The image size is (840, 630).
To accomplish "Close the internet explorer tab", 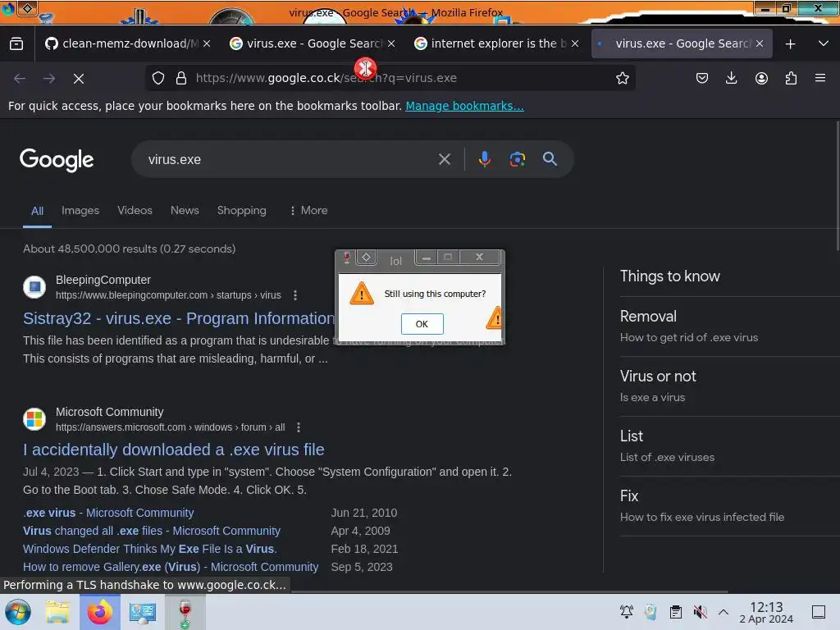I will (575, 44).
